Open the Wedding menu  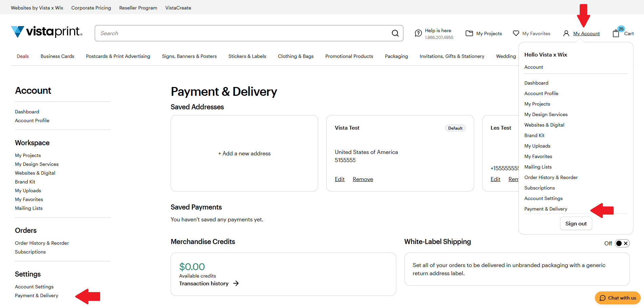506,56
